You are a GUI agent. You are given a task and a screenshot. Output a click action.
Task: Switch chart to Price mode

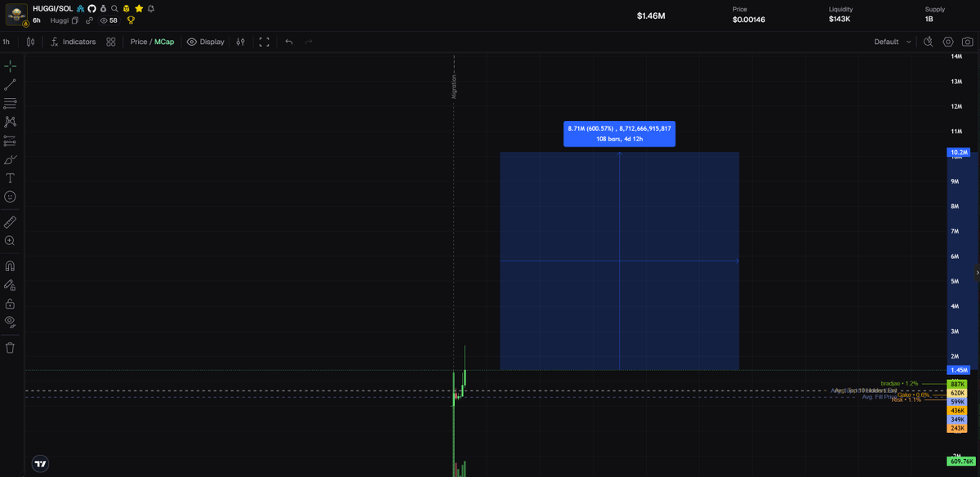[139, 42]
